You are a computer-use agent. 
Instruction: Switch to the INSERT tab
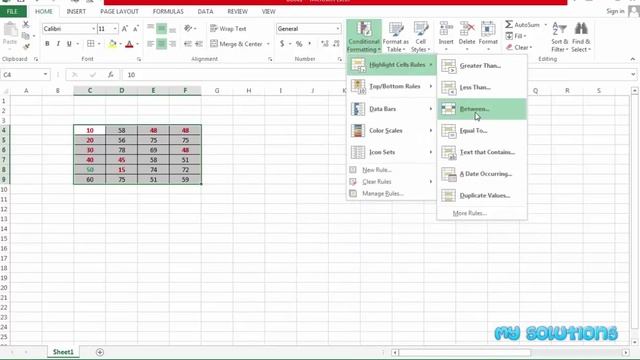[76, 11]
